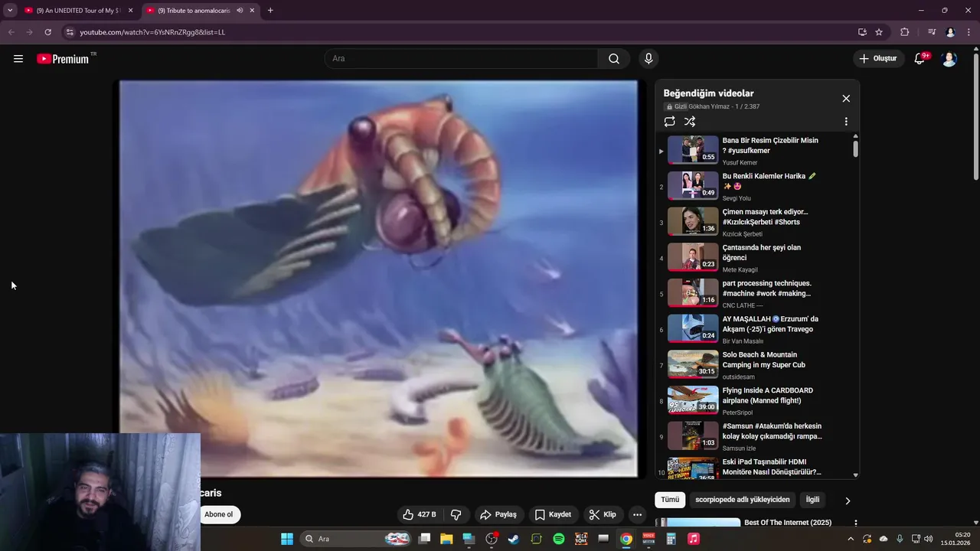This screenshot has height=551, width=980.
Task: Open Windows Start menu
Action: 287,539
